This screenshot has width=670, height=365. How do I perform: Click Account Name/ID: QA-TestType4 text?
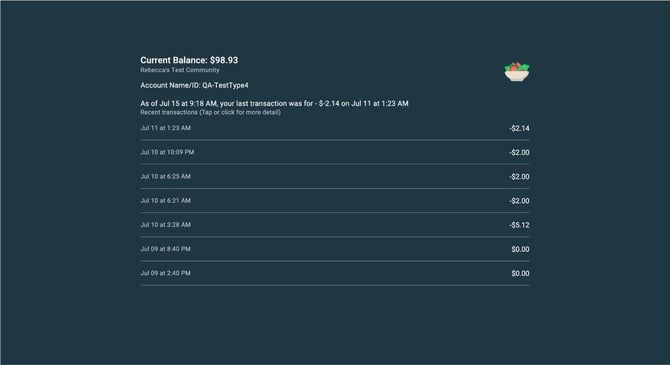tap(194, 85)
